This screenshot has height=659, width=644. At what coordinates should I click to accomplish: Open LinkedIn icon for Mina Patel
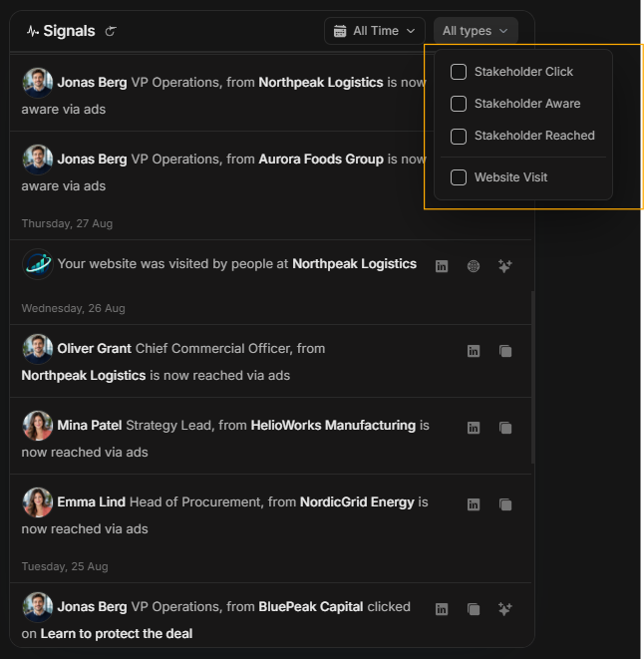[474, 428]
